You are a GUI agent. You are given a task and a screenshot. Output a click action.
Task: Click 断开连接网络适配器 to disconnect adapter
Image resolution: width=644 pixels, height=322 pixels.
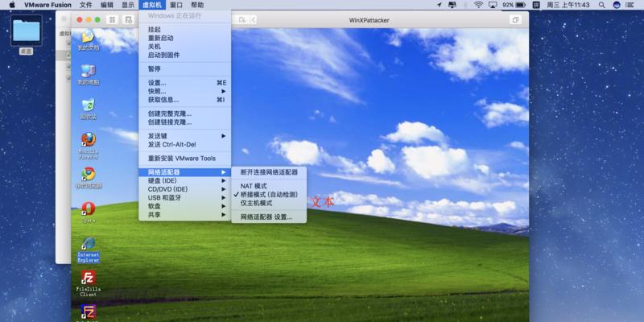click(269, 172)
